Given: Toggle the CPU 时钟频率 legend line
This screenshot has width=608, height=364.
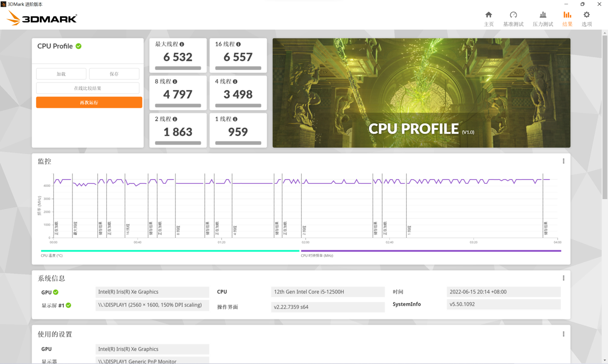Looking at the screenshot, I should point(431,251).
